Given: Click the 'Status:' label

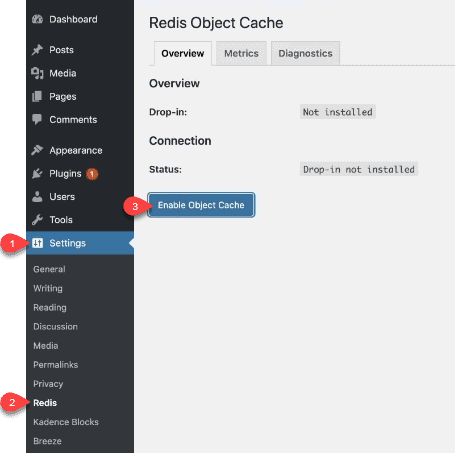Looking at the screenshot, I should tap(165, 169).
